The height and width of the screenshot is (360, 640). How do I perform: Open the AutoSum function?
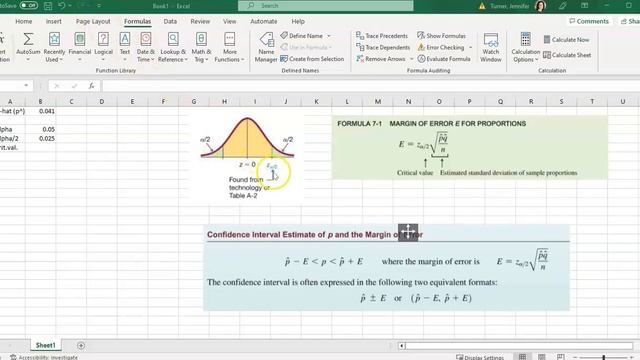coord(28,47)
